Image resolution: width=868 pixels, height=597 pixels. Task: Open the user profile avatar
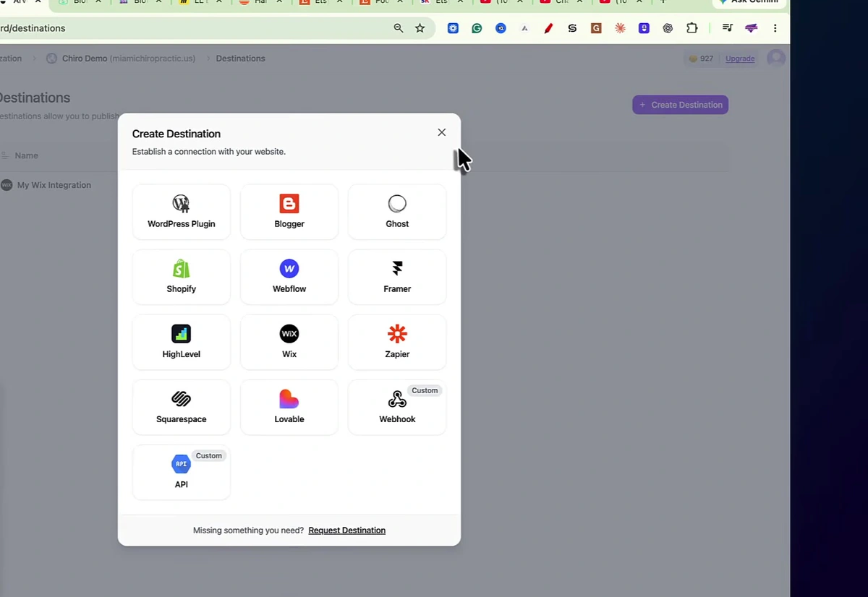pyautogui.click(x=776, y=58)
